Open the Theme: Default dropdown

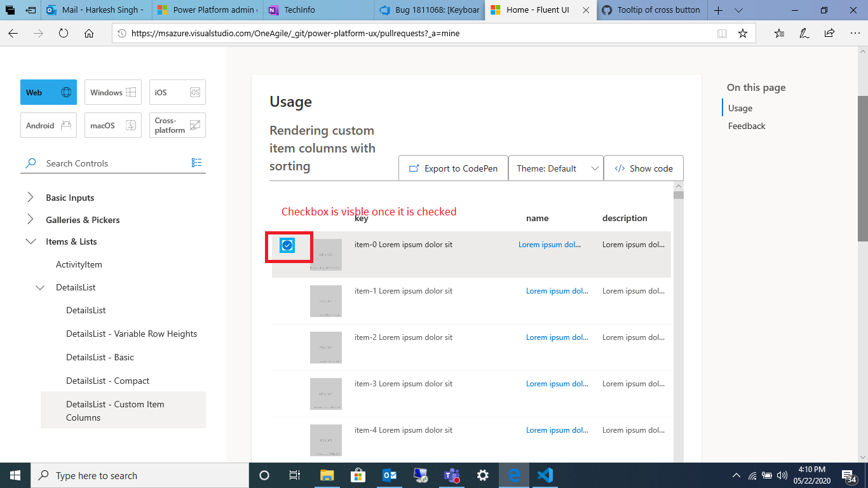point(555,168)
